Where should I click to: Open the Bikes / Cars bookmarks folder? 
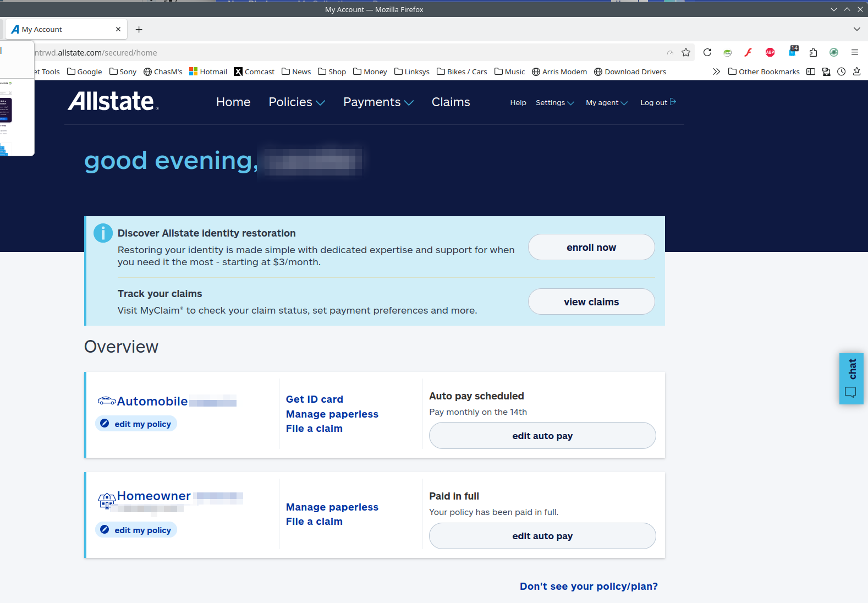(x=462, y=72)
